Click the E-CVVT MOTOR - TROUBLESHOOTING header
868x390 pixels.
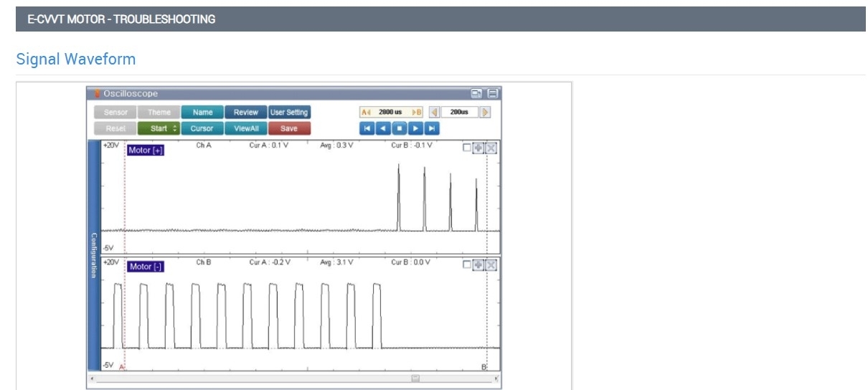click(x=121, y=19)
